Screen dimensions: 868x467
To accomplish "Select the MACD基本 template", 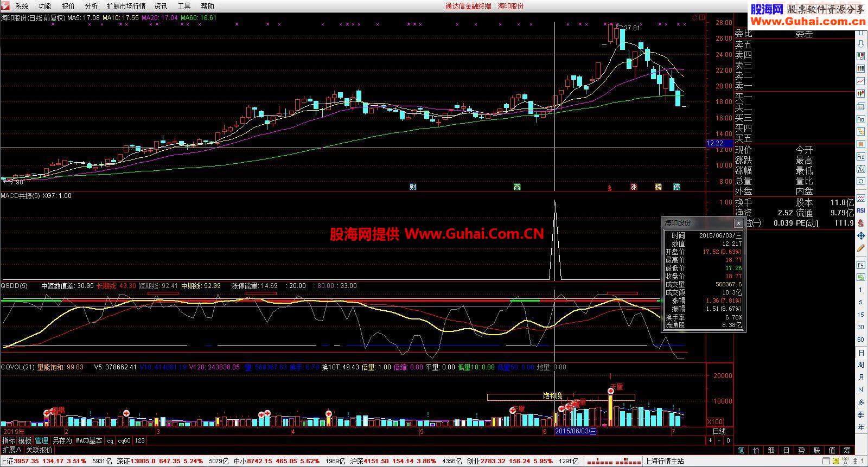I will [89, 440].
